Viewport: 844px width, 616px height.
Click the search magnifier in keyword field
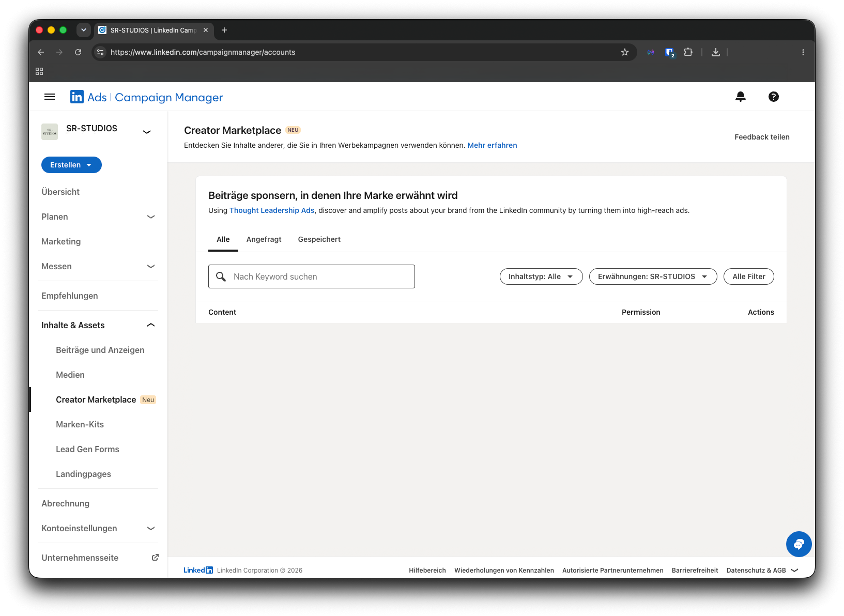pos(221,276)
